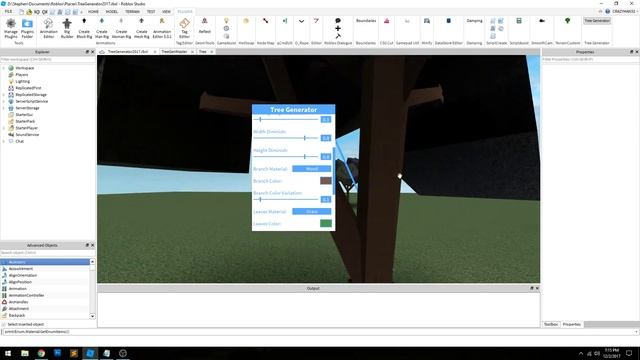Select Backpack in Advanced Objects list
The height and width of the screenshot is (360, 640).
pos(17,316)
